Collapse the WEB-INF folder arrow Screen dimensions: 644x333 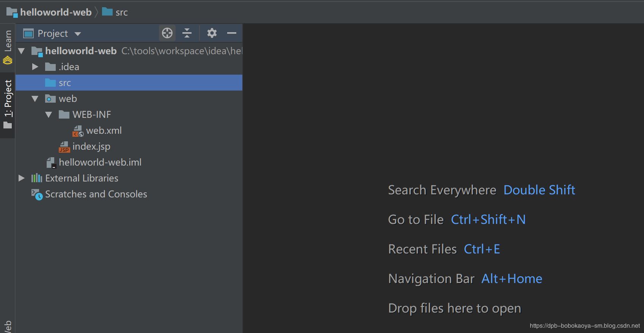[49, 115]
